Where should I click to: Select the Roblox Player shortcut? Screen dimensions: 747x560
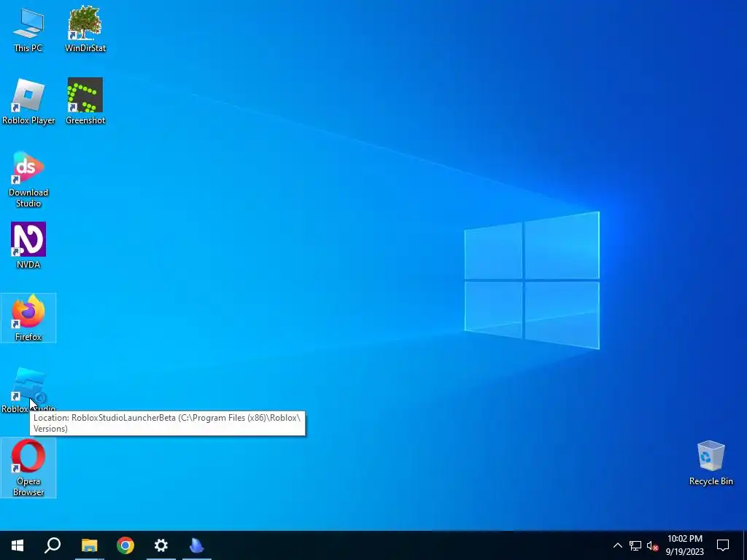coord(28,102)
